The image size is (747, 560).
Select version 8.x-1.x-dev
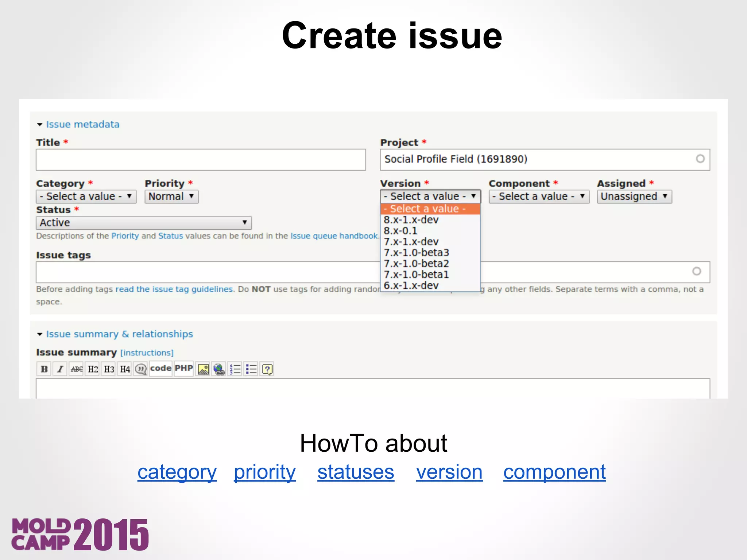tap(430, 220)
